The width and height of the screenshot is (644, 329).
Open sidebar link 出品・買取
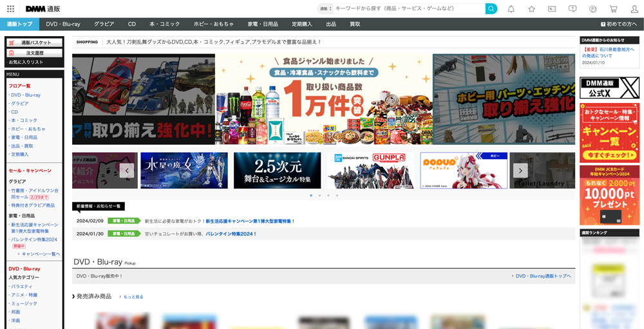[x=22, y=146]
